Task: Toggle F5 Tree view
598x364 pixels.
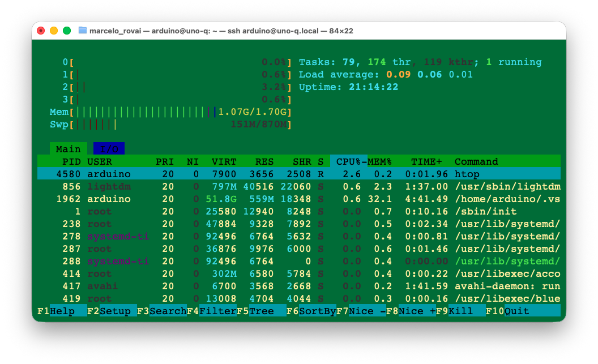Action: (261, 311)
